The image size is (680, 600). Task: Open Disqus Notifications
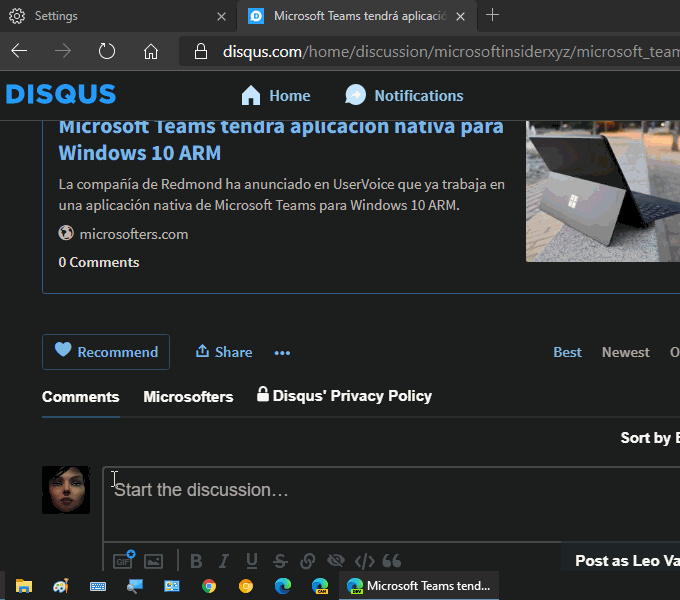coord(404,95)
